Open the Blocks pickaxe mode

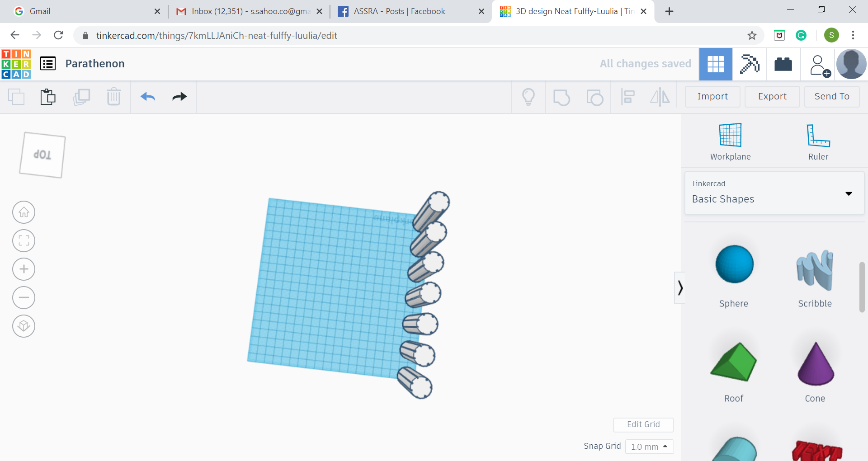tap(750, 64)
